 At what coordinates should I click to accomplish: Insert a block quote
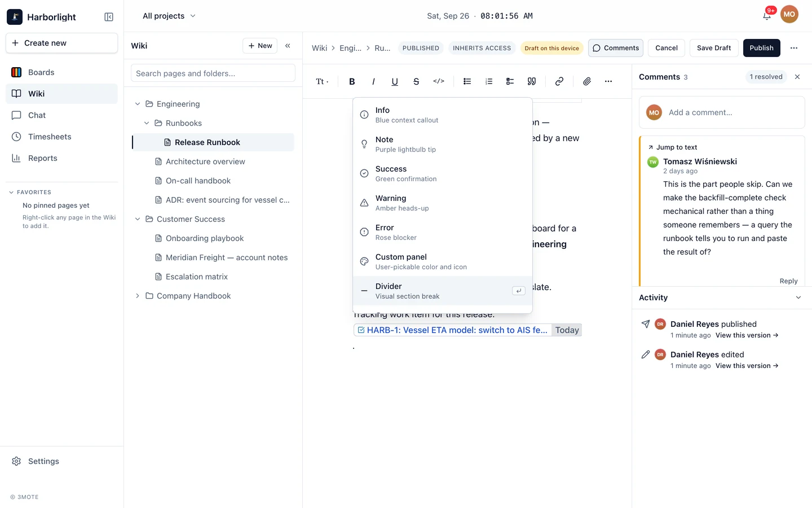pyautogui.click(x=532, y=81)
